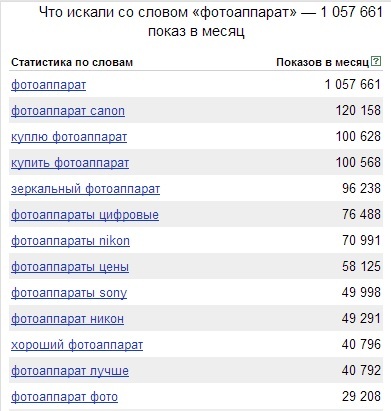
Task: Open the хороший фотоаппарат link
Action: 77,345
